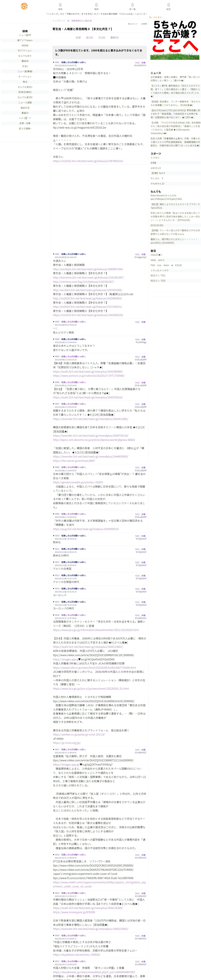Open とらせん thread under スポーツ

point(155,157)
